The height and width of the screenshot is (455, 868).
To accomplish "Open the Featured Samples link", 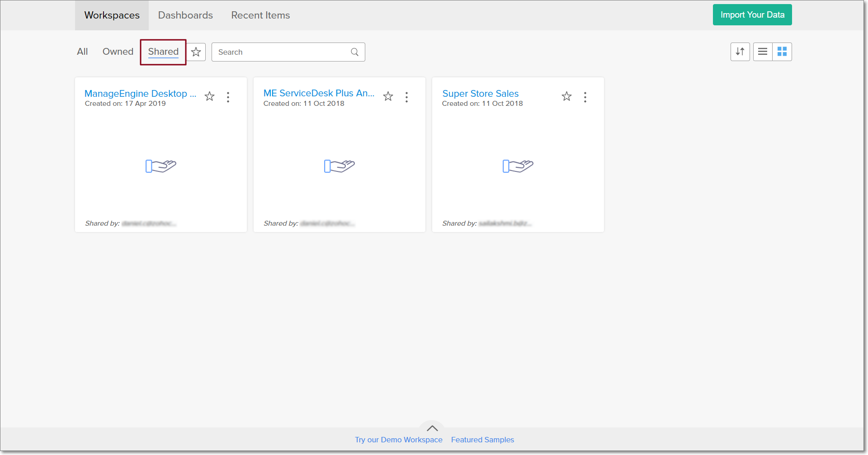I will [482, 440].
